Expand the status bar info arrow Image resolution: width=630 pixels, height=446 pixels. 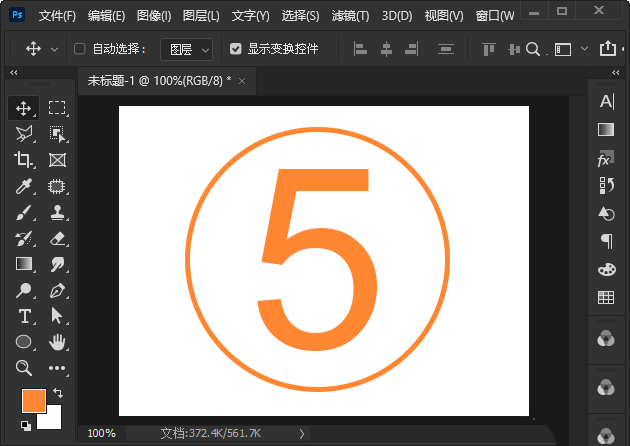coord(302,433)
